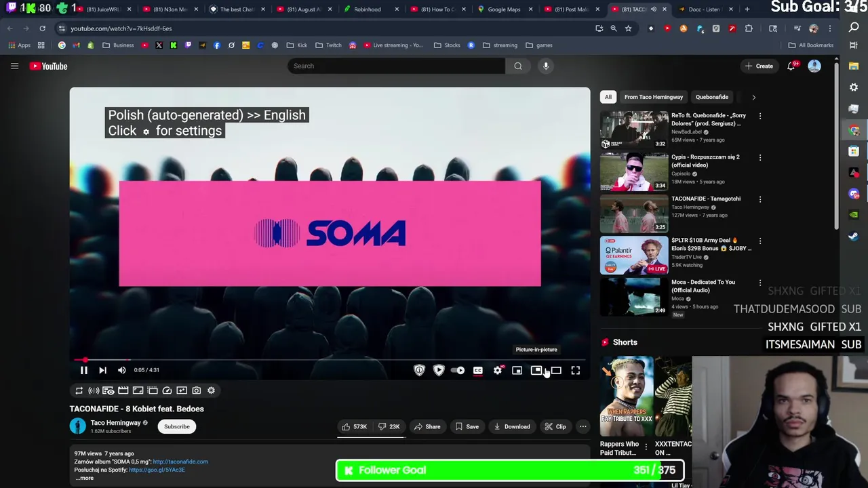
Task: Show more filter chips with arrow
Action: [753, 97]
